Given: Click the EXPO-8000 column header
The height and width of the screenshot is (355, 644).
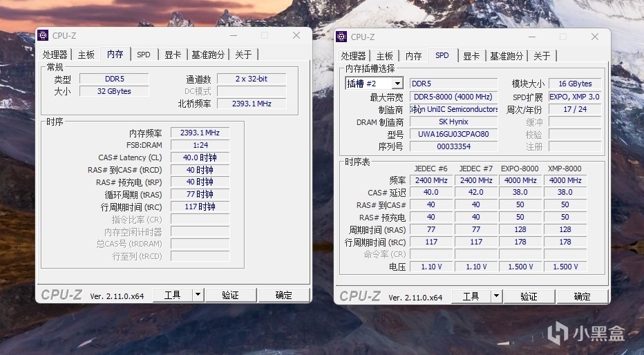Looking at the screenshot, I should click(520, 169).
